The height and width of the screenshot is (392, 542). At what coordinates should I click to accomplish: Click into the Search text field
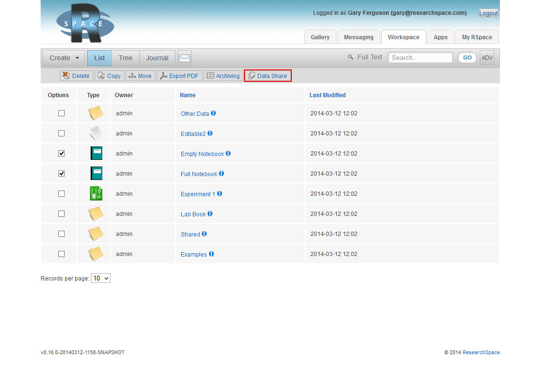click(x=420, y=57)
